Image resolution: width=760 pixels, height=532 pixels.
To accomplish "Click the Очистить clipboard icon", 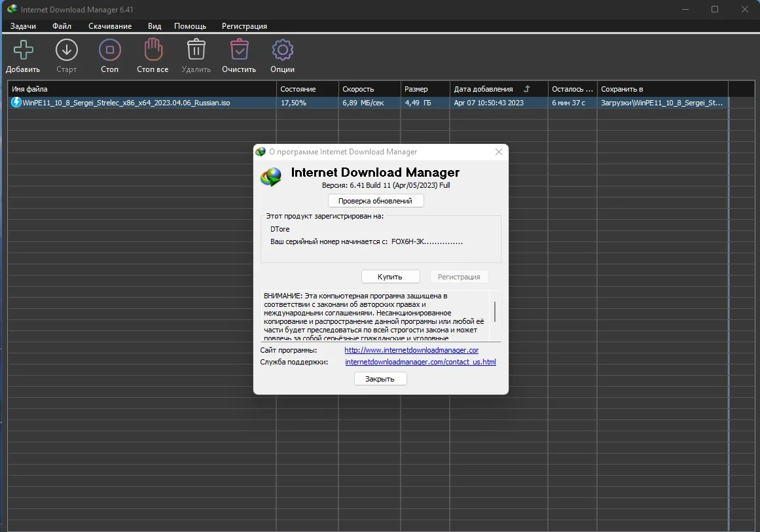I will pos(239,50).
